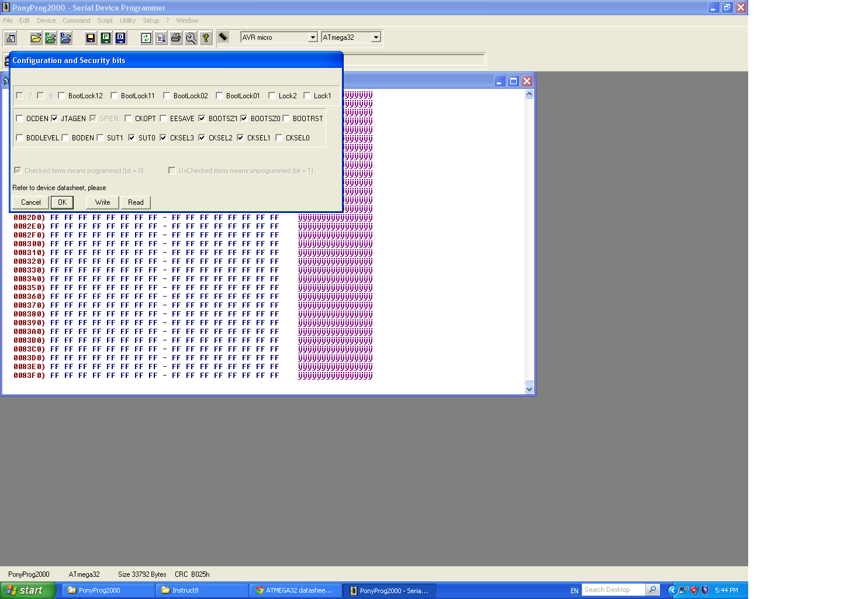Click the hex window scrollbar up arrow
Screen dimensions: 868x599
coord(529,94)
